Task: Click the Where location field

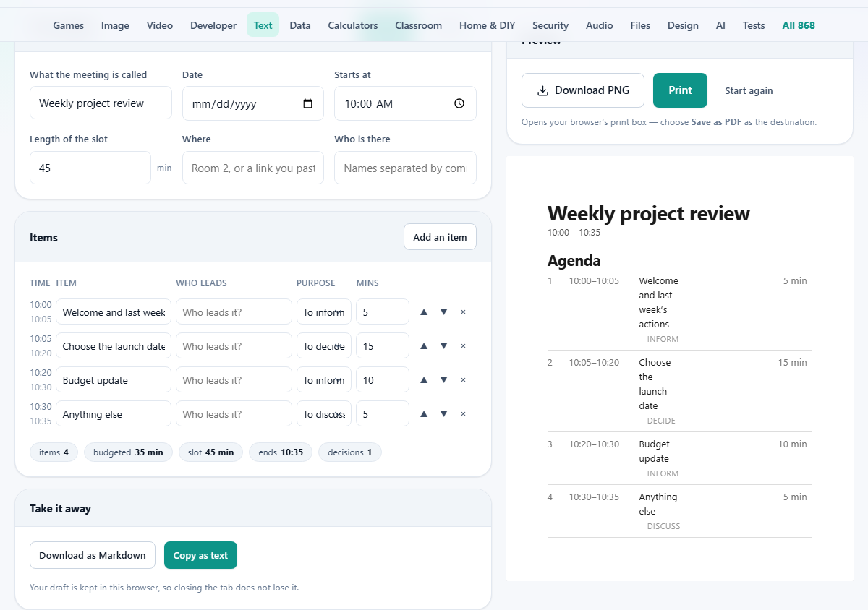Action: (253, 168)
